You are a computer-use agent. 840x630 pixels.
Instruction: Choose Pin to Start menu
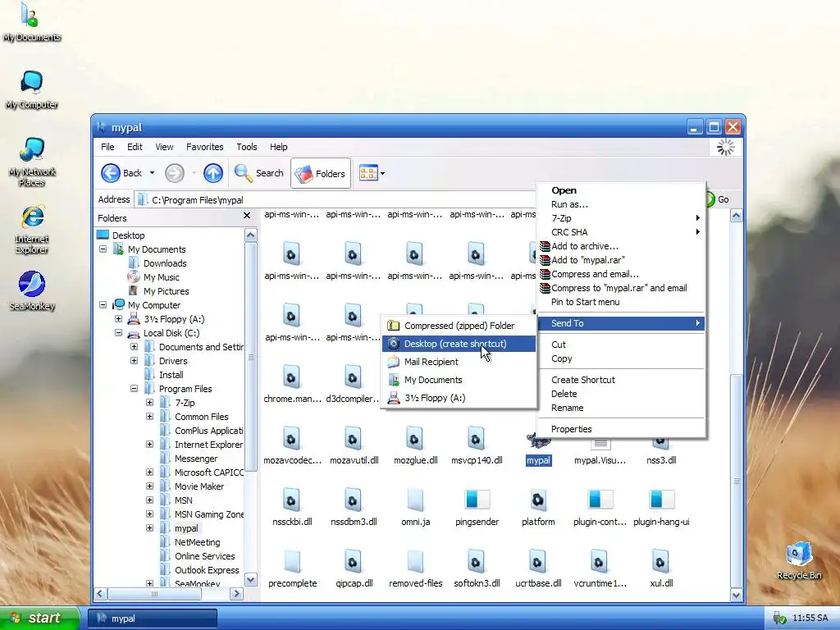click(x=621, y=302)
